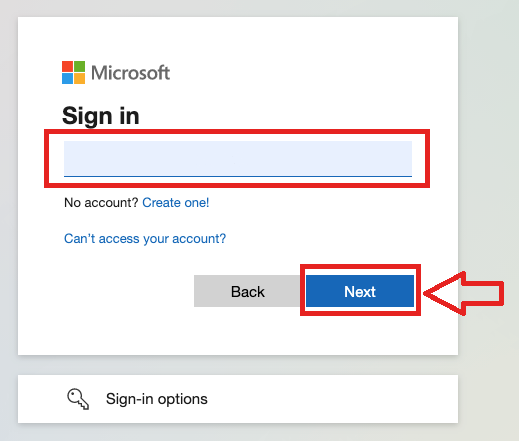Screen dimensions: 519x441
Task: Select the Sign in heading
Action: pos(101,116)
